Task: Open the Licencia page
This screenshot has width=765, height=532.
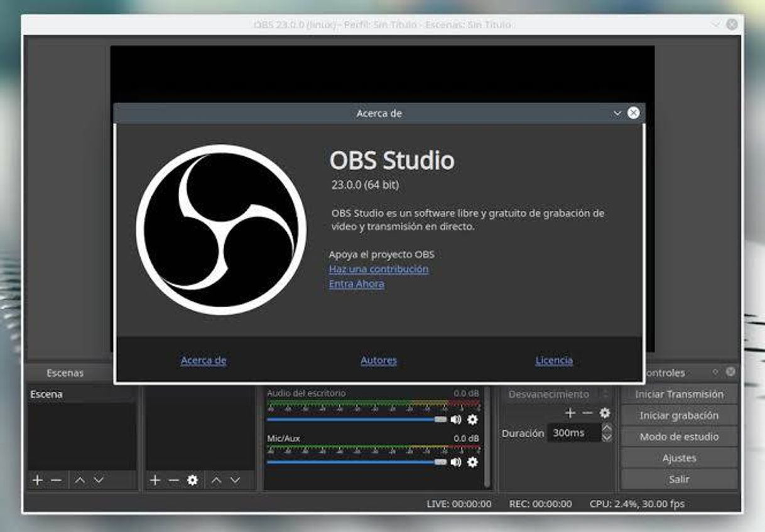Action: pyautogui.click(x=553, y=361)
